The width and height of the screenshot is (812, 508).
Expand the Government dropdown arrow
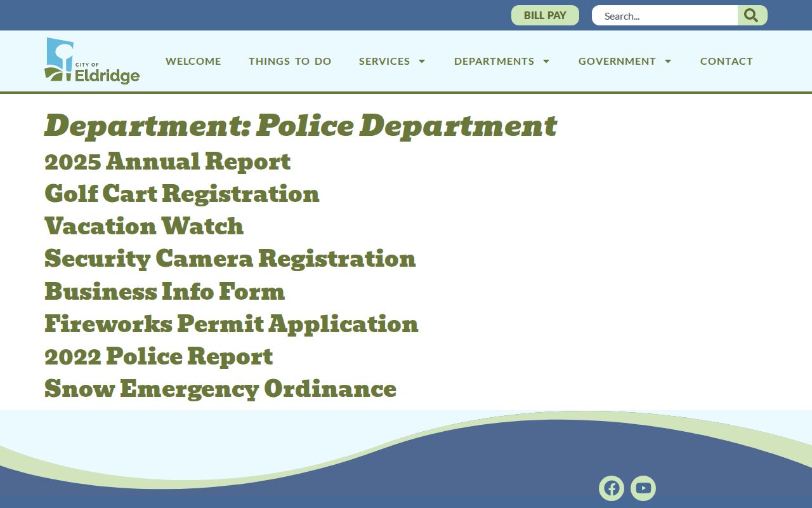[x=668, y=61]
